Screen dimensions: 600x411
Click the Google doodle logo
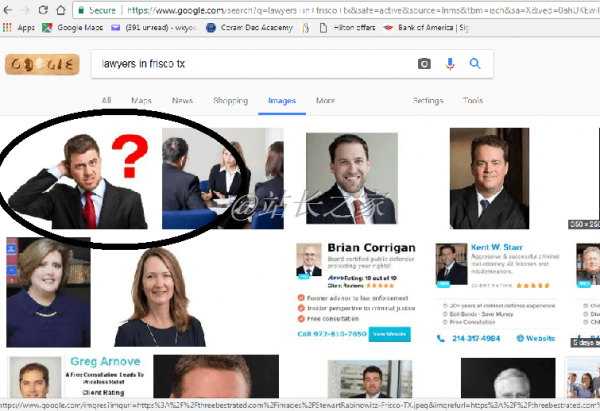point(41,65)
